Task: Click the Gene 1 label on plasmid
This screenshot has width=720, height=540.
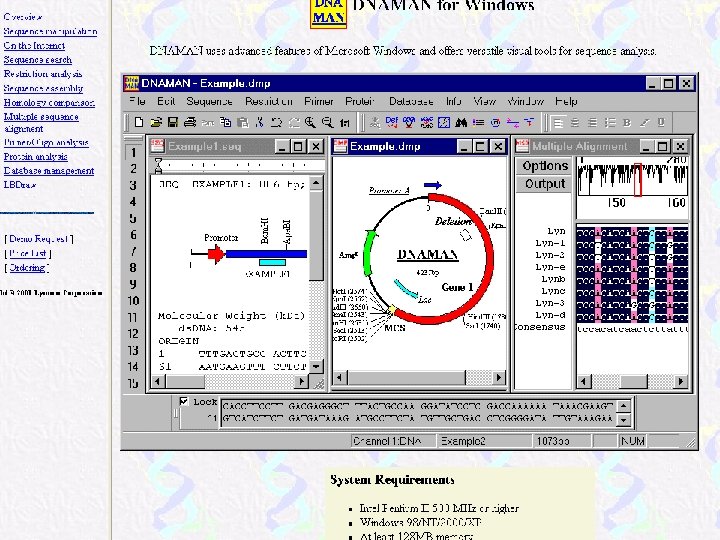Action: coord(457,287)
